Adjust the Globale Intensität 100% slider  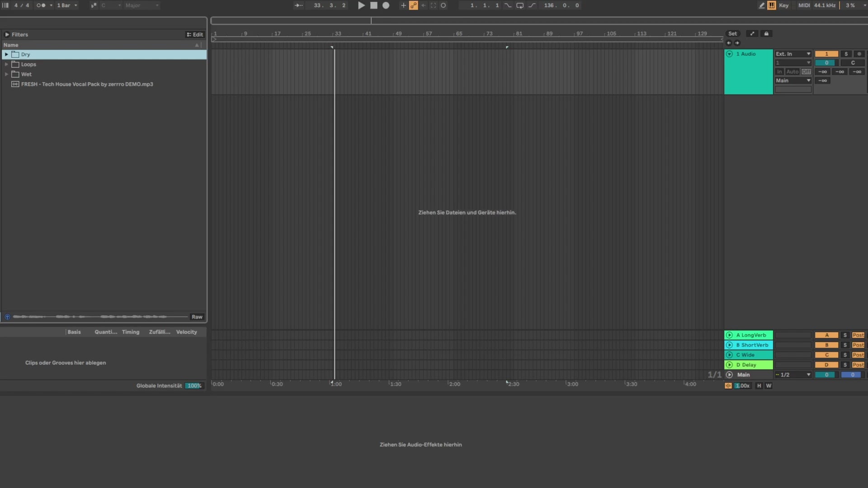point(194,386)
